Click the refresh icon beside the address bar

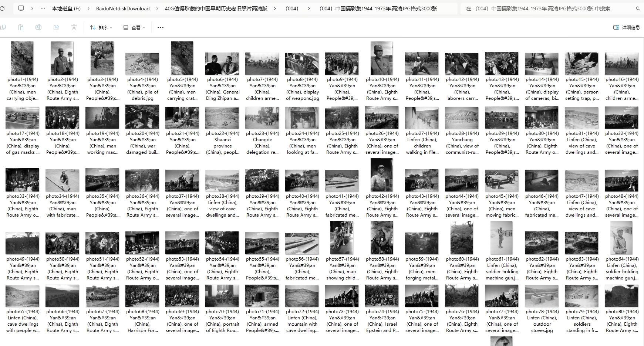coord(2,8)
